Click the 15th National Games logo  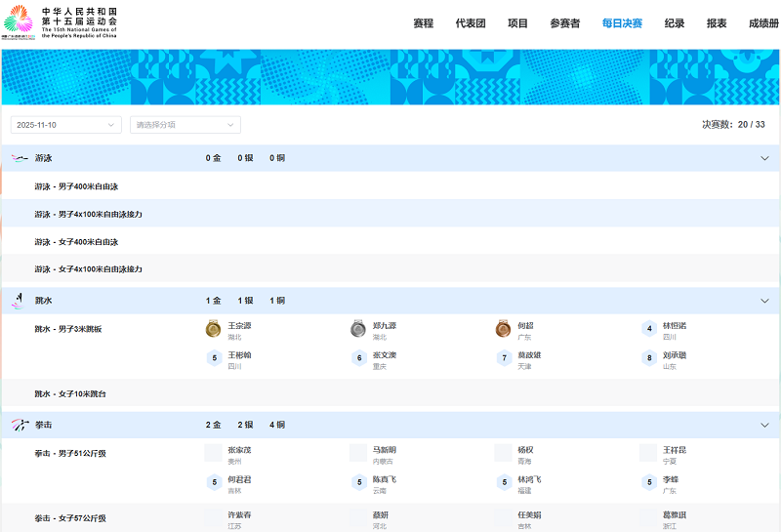pos(60,23)
